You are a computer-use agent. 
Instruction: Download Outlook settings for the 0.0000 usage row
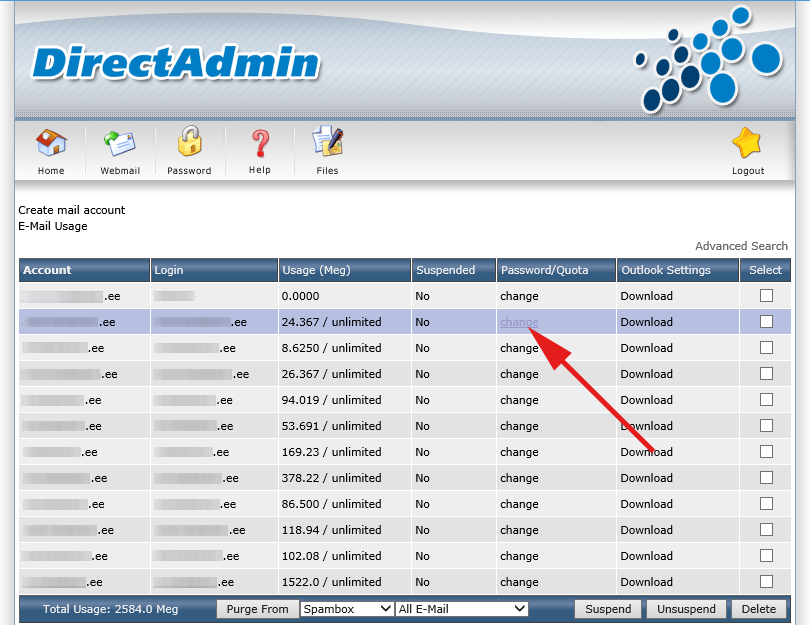[646, 296]
